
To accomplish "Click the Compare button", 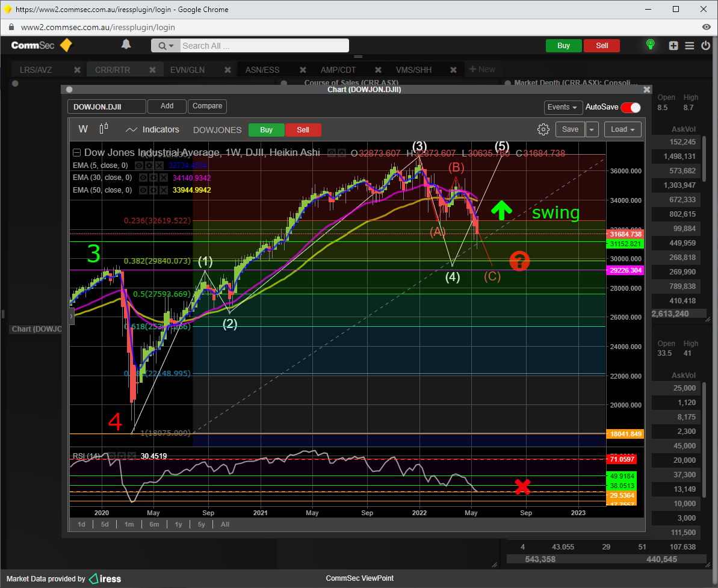I will point(207,107).
